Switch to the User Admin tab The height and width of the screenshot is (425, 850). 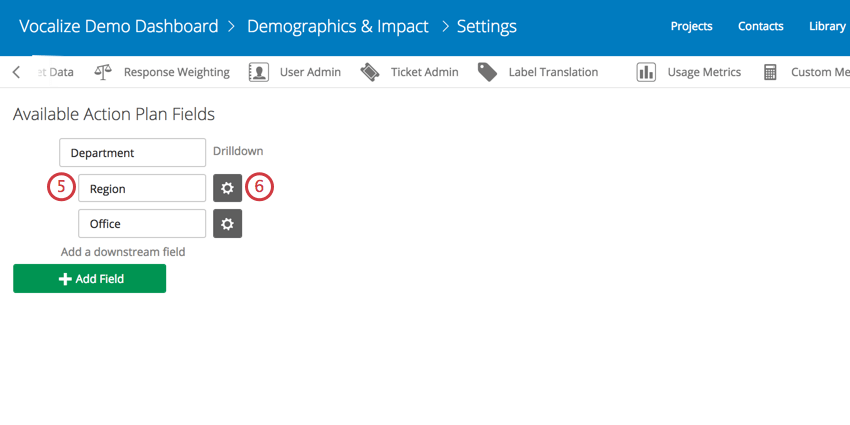[x=310, y=72]
